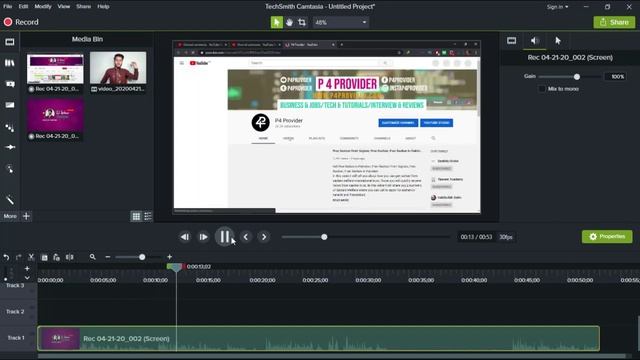Open the Modify menu
The width and height of the screenshot is (640, 360).
click(43, 7)
